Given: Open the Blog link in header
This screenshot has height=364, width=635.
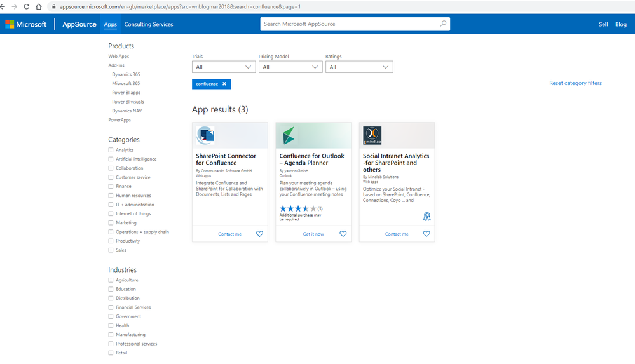Looking at the screenshot, I should pos(621,24).
